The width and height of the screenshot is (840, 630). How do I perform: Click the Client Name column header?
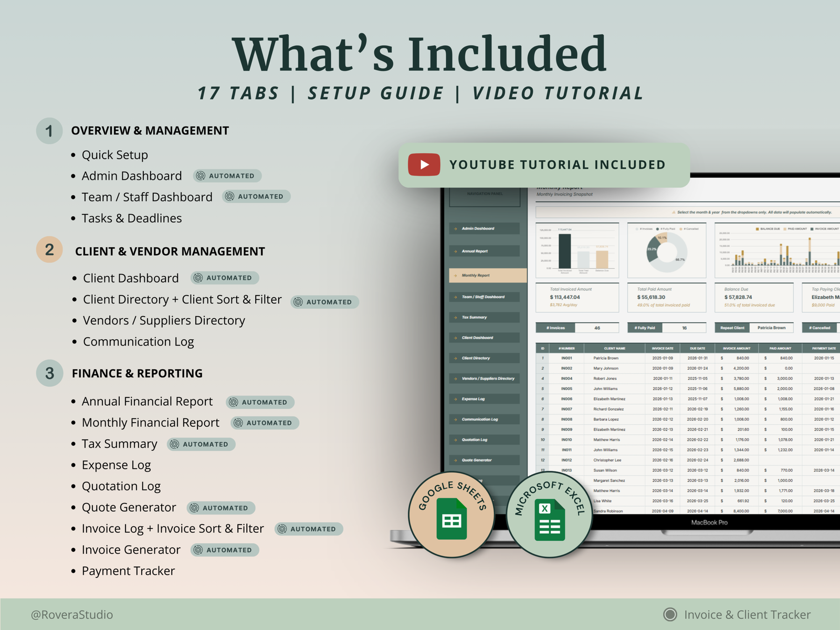pyautogui.click(x=614, y=348)
